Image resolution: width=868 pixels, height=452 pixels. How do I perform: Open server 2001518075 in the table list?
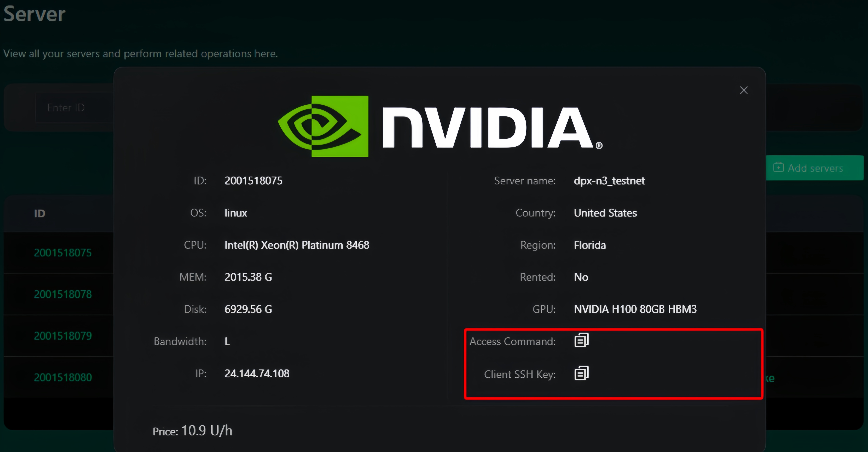63,253
